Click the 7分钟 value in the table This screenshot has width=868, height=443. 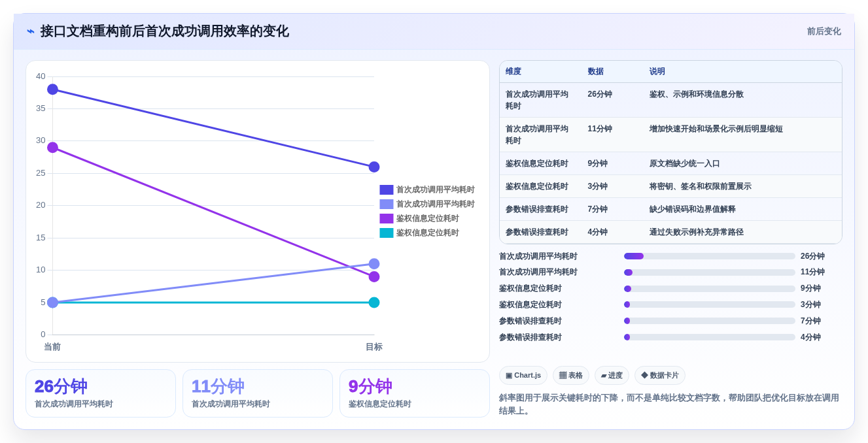click(598, 209)
